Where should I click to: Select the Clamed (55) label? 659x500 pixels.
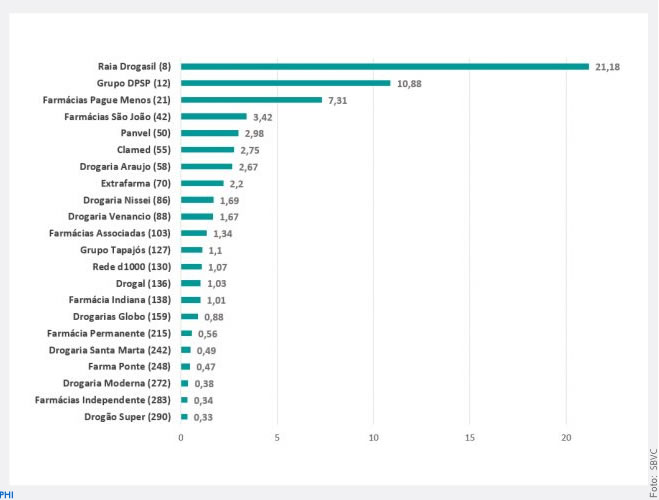144,150
